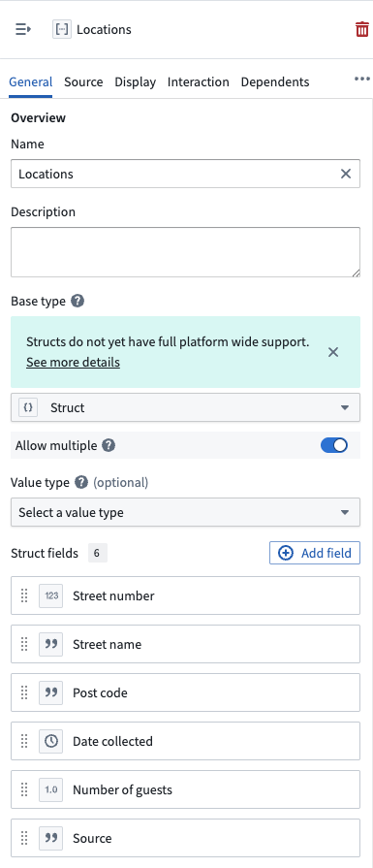Click the Locations array property icon
Viewport: 373px width, 868px height.
pos(62,29)
